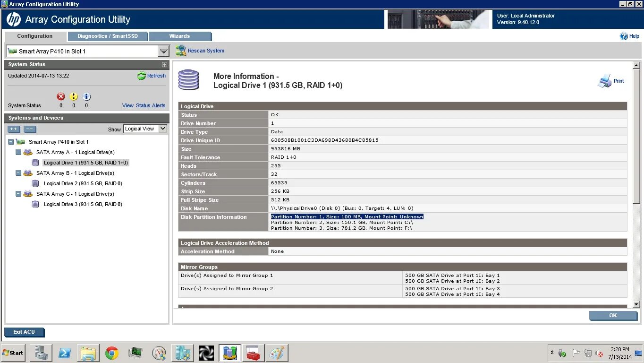Click the green Refresh arrows icon

(x=141, y=76)
